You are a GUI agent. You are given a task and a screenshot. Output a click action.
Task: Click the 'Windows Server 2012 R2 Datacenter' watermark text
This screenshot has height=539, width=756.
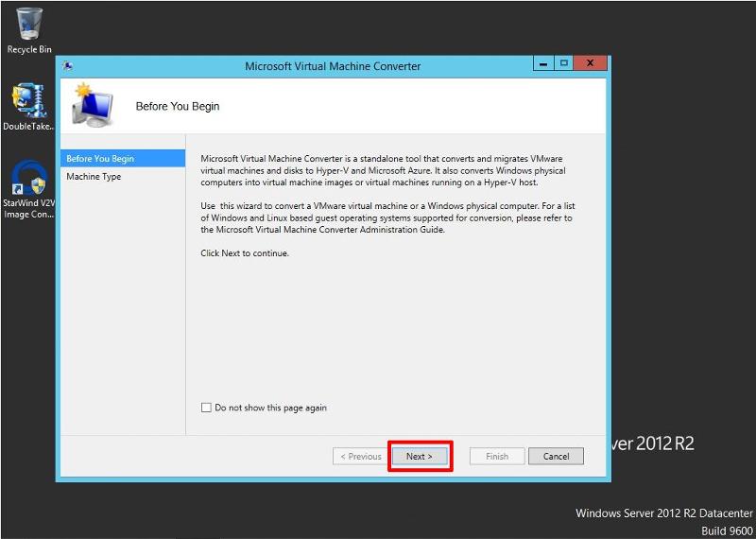[664, 513]
